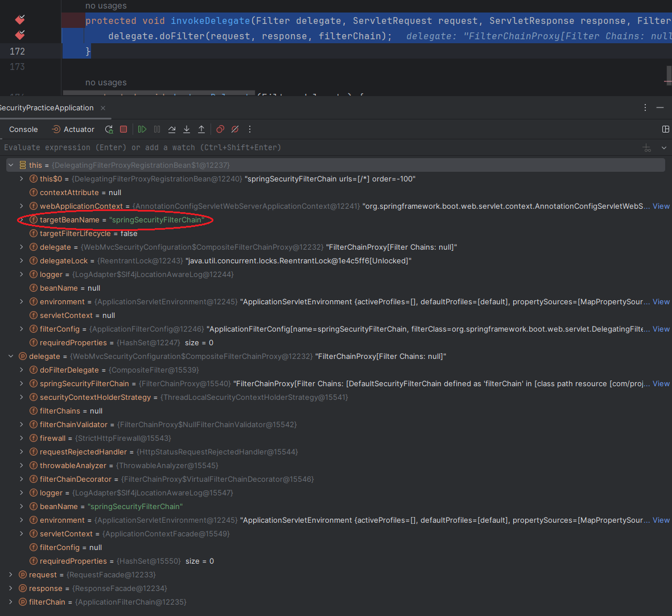The height and width of the screenshot is (616, 672).
Task: Open View Breakpoints dialog icon
Action: click(221, 129)
